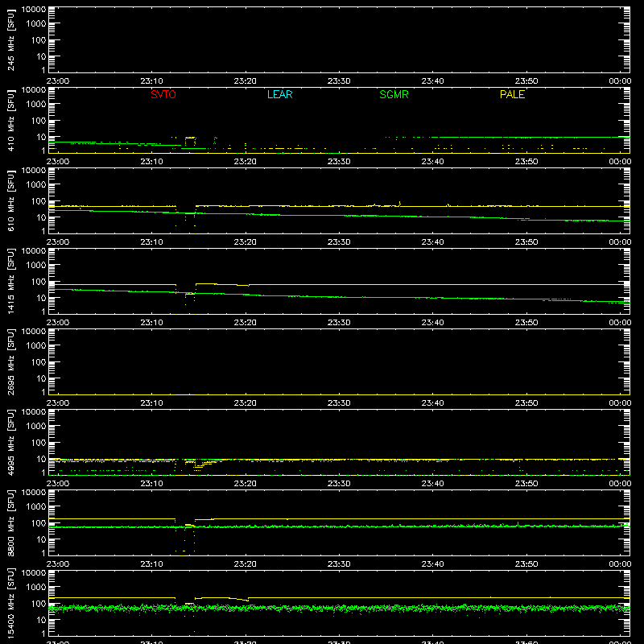Select the 4995 MHz [SFU] axis title
Viewport: 644px width, 644px height.
tap(11, 443)
